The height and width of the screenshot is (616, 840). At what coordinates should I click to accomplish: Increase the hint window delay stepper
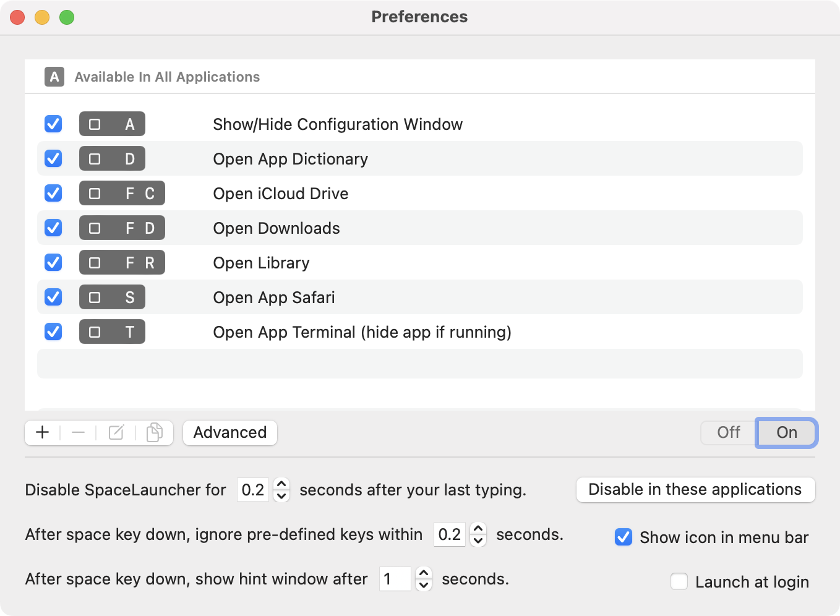pyautogui.click(x=424, y=573)
